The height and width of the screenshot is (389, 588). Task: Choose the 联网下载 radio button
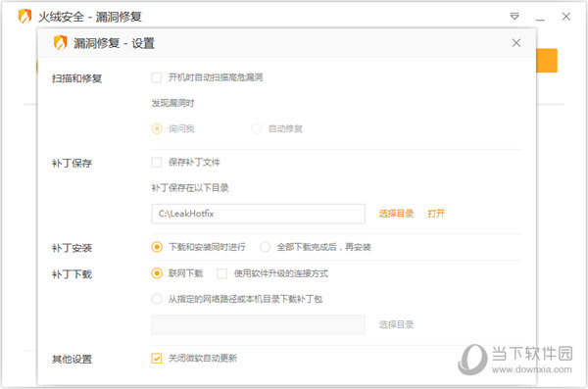tap(157, 273)
